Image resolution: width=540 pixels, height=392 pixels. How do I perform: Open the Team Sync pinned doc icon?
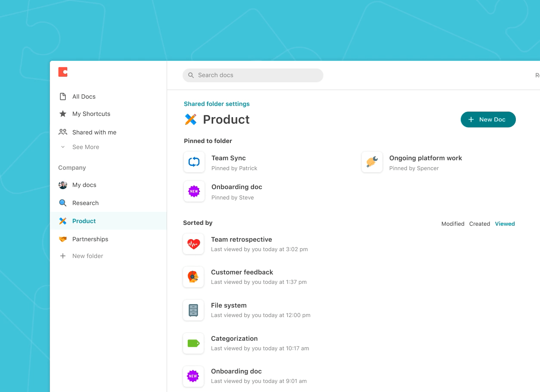[194, 162]
